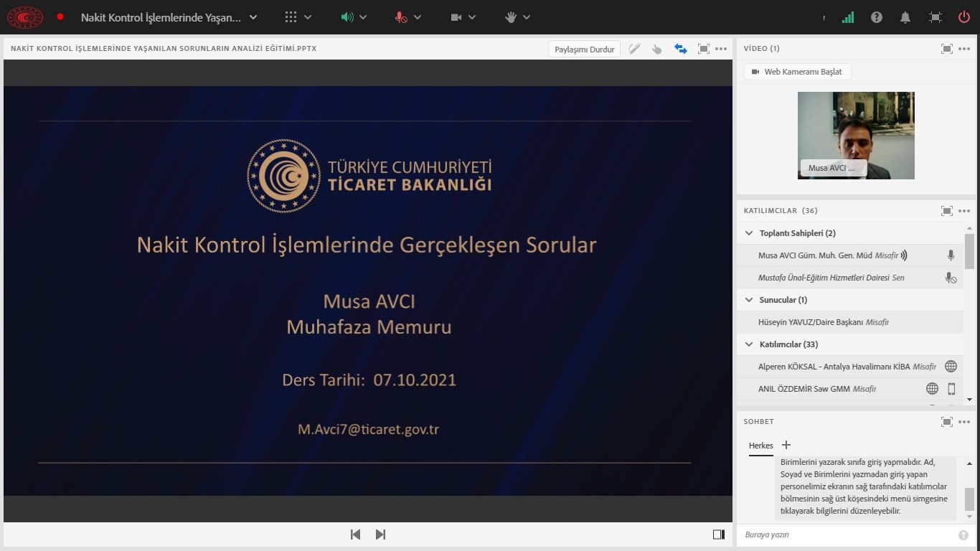Viewport: 980px width, 551px height.
Task: Click the Paylaşımı Durdur button
Action: 584,50
